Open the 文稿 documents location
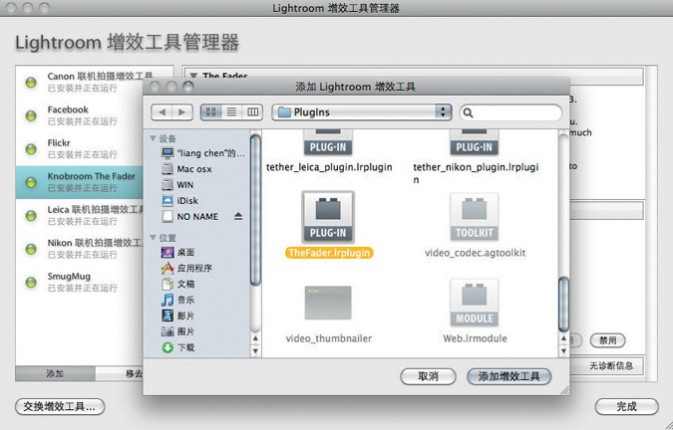This screenshot has height=430, width=673. coord(178,284)
